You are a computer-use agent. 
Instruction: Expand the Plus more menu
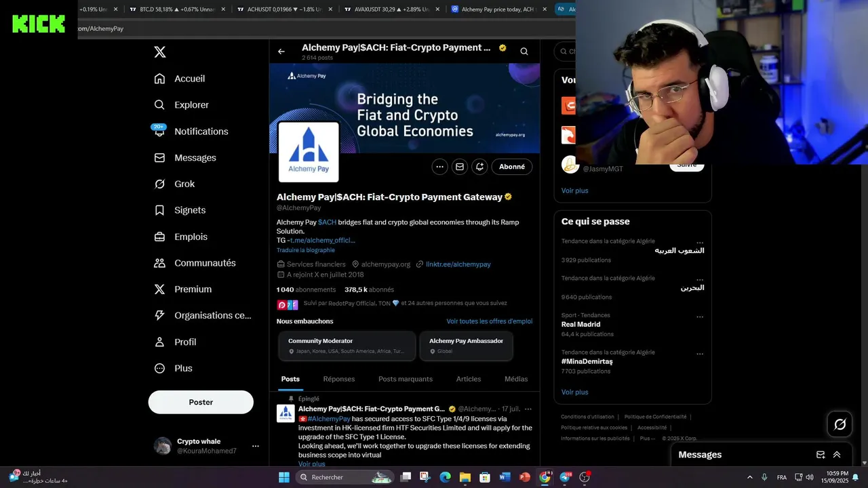click(173, 369)
